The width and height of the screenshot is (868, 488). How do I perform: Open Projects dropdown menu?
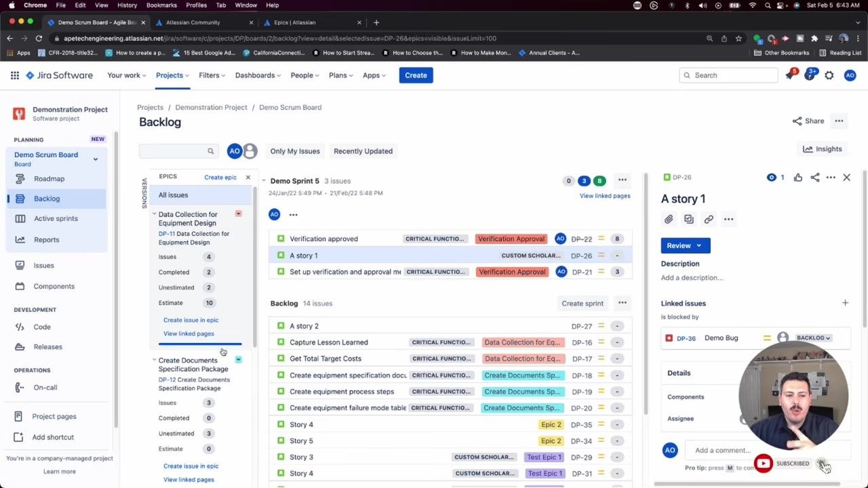[x=173, y=75]
